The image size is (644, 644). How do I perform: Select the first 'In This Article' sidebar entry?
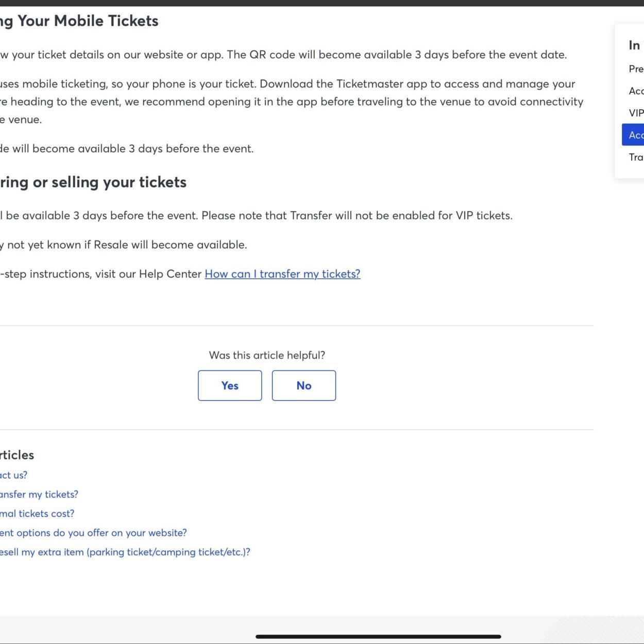coord(636,69)
